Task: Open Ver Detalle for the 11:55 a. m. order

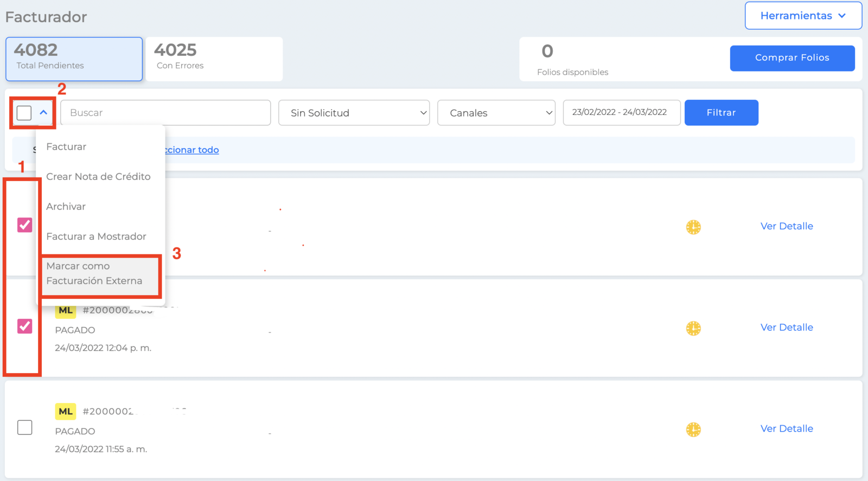Action: (787, 429)
